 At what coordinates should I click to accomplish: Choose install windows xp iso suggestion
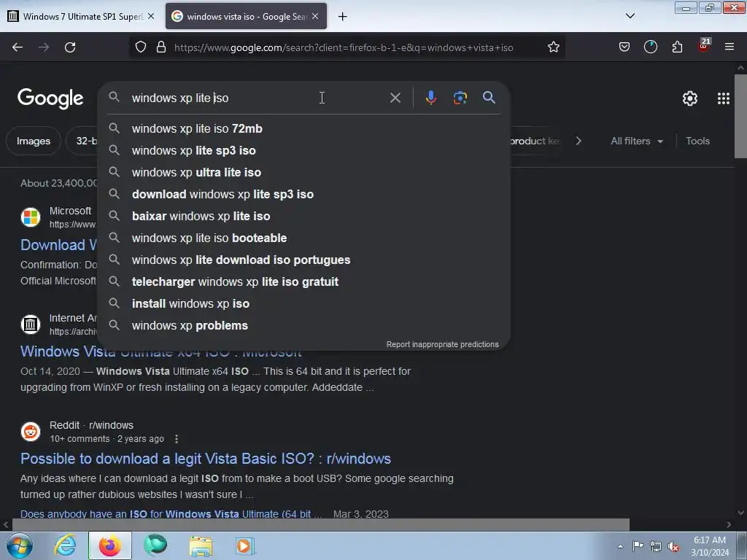tap(304, 304)
